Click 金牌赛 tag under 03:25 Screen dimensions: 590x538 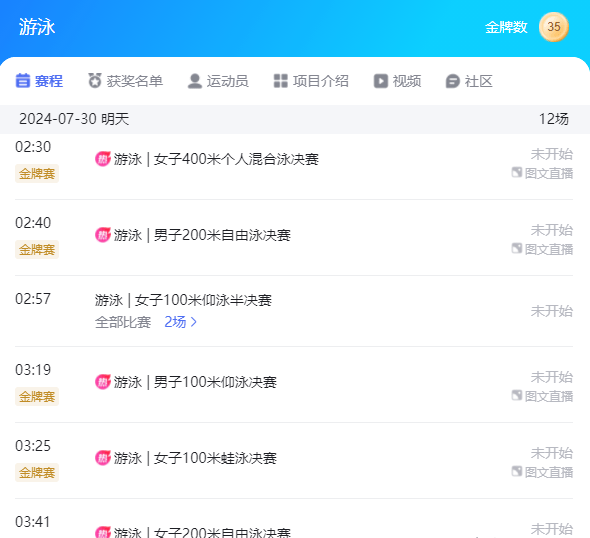click(x=37, y=473)
